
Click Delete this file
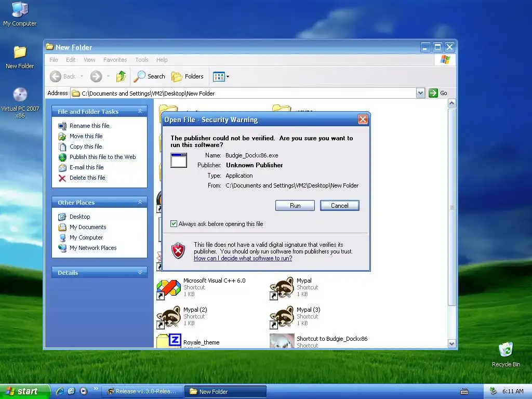pos(87,178)
